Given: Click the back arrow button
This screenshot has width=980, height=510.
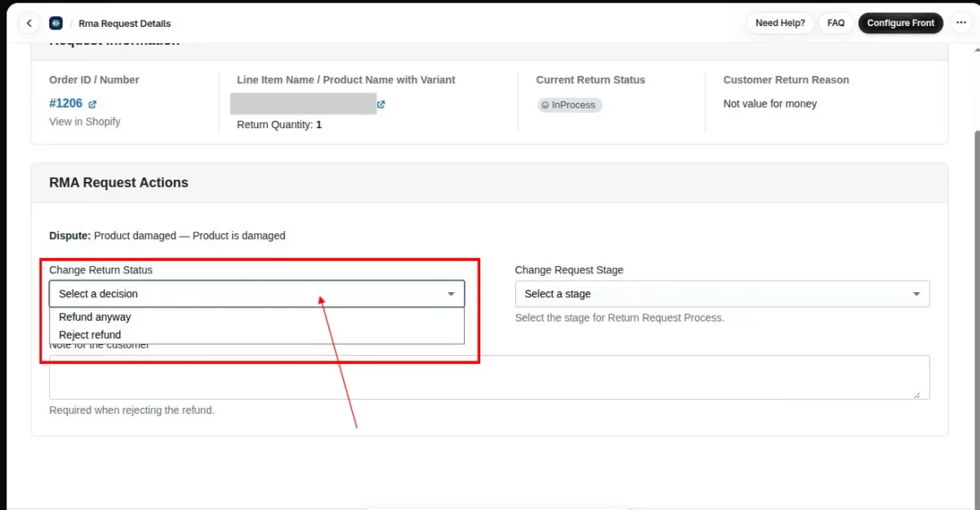Looking at the screenshot, I should coord(29,23).
